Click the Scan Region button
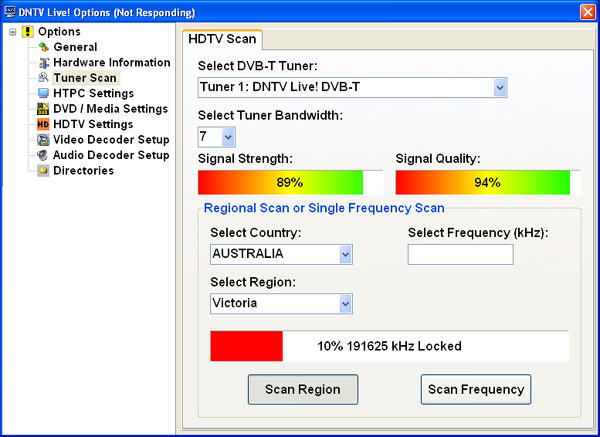Image resolution: width=600 pixels, height=437 pixels. (x=303, y=390)
